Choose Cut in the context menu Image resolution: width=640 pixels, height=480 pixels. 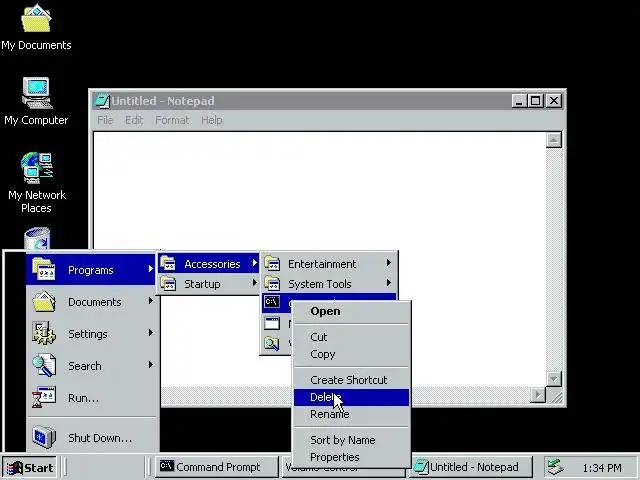(351, 337)
